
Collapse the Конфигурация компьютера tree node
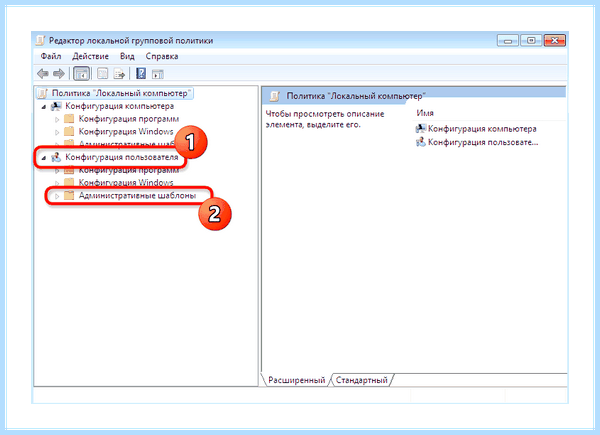point(44,107)
